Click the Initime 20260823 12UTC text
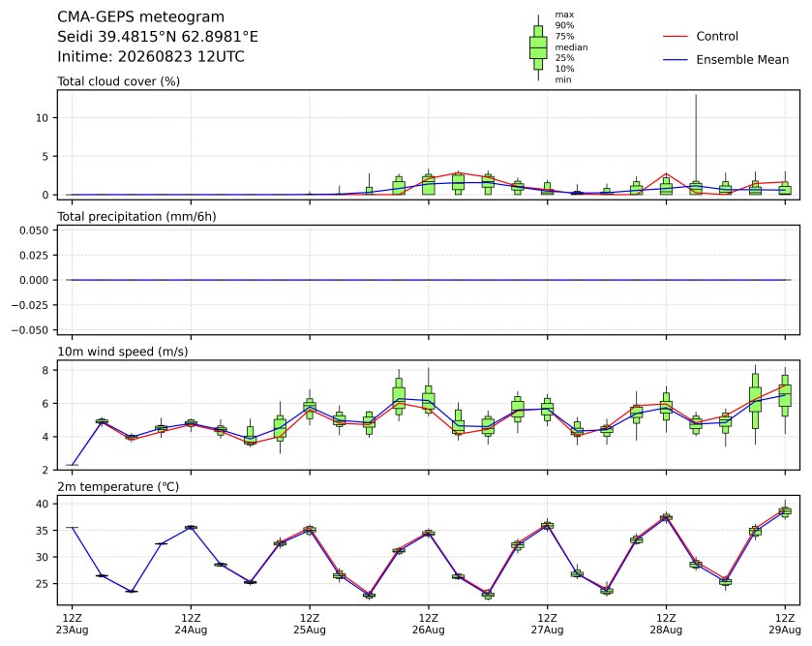The height and width of the screenshot is (646, 812). tap(151, 56)
